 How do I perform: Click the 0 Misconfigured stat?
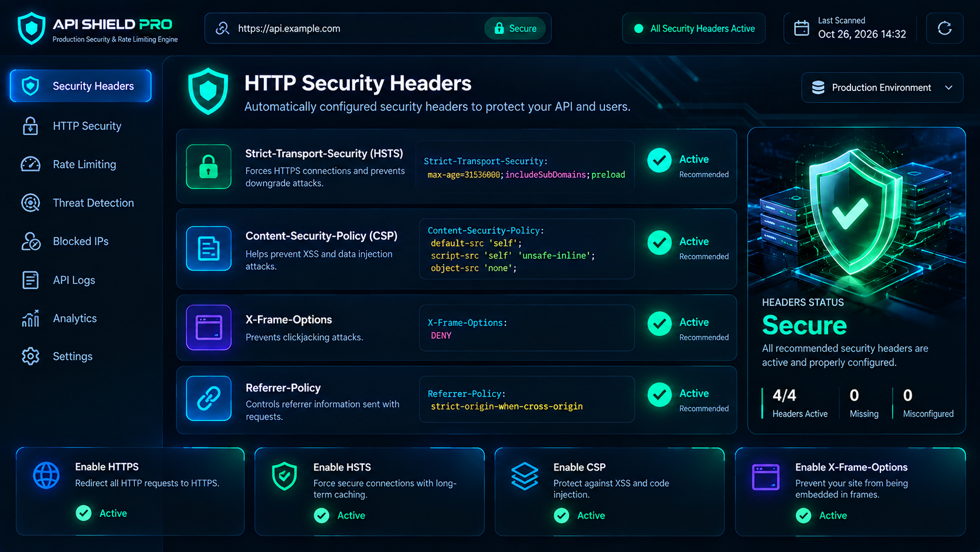point(928,403)
